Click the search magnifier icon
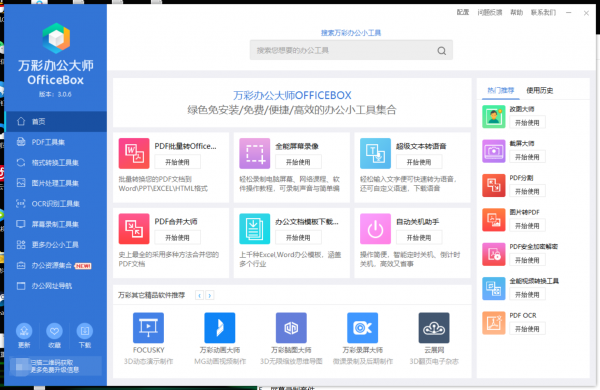 tap(442, 51)
